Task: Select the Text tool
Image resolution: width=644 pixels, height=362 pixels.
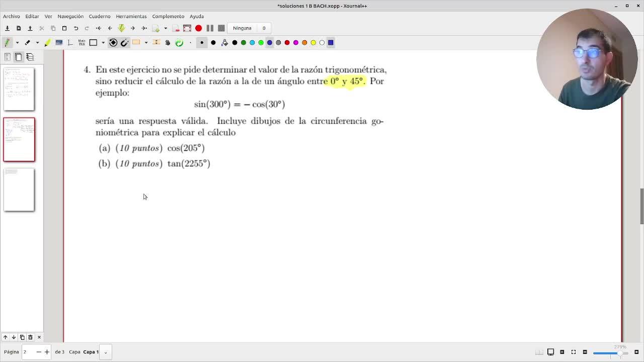Action: coord(70,43)
